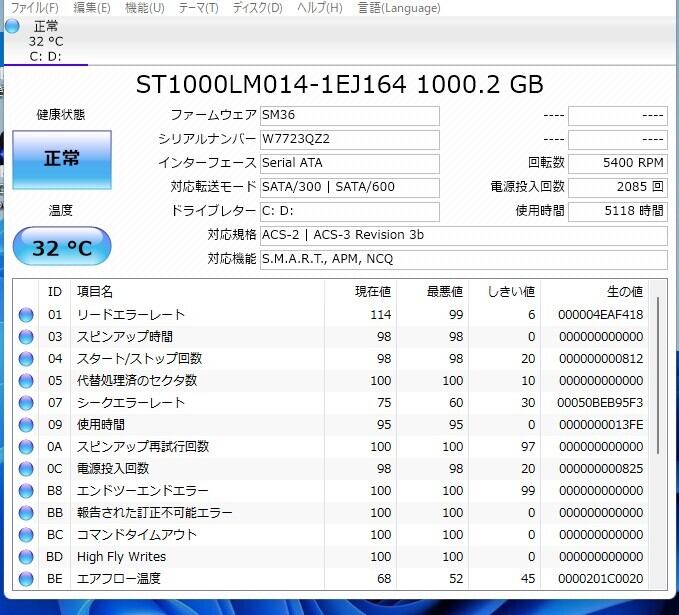Image resolution: width=679 pixels, height=615 pixels.
Task: Click the status orb for エンドツーエンドエラー row
Action: coord(26,491)
